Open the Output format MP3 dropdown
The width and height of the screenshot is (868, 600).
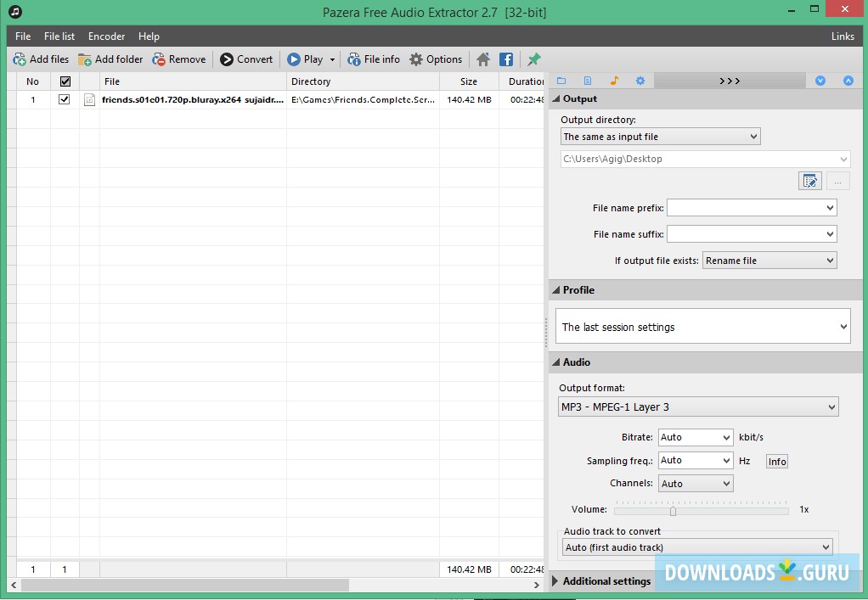point(698,407)
